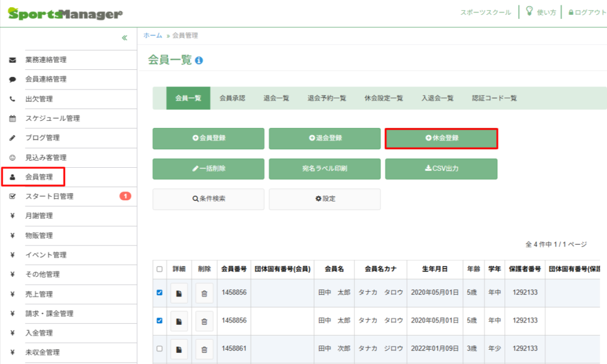Click the envelope icon for 業務連絡管理
The width and height of the screenshot is (607, 364).
(12, 60)
